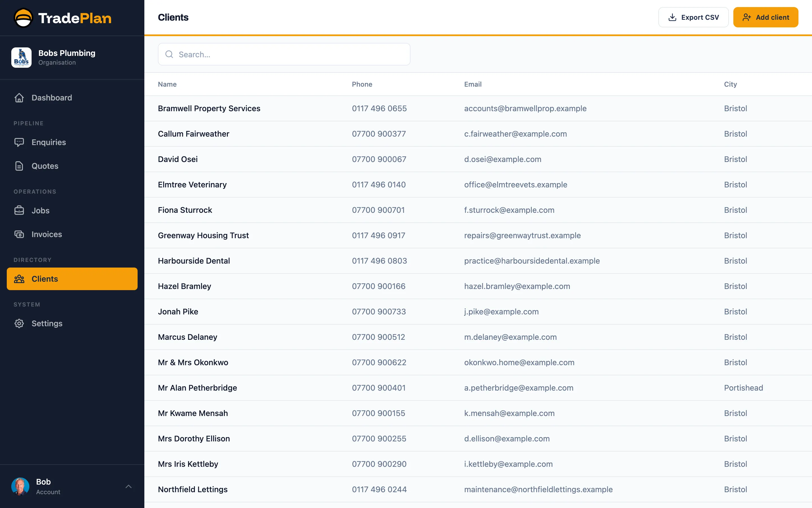Click the search magnifier icon
The image size is (812, 508).
click(x=169, y=54)
